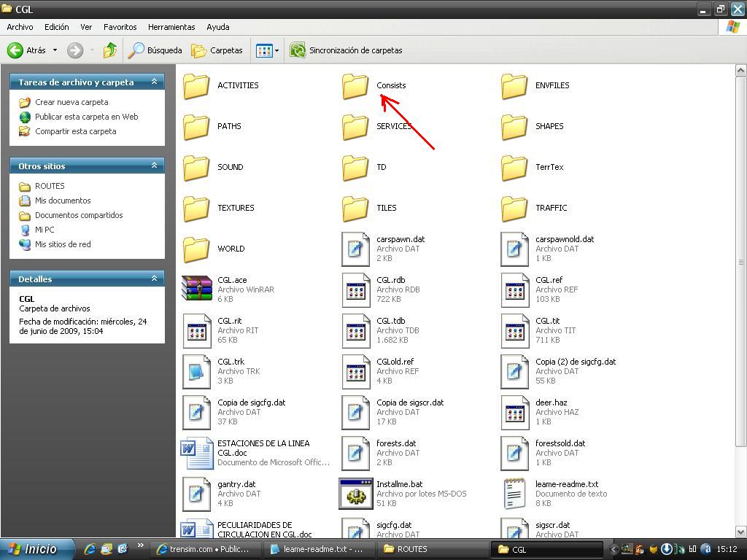Expand the Atrás history dropdown arrow
This screenshot has width=747, height=560.
55,50
